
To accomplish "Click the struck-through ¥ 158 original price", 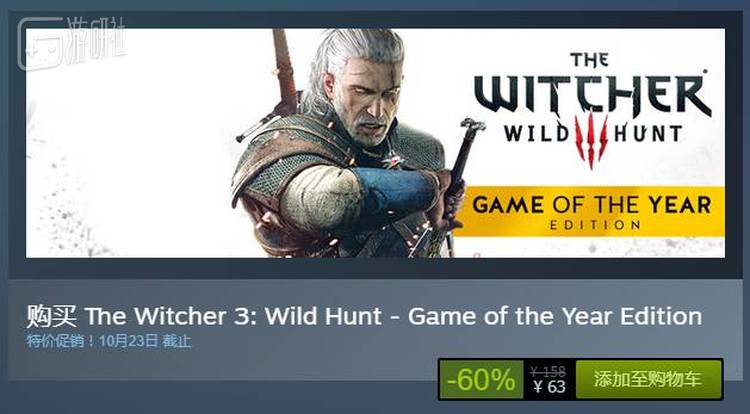I will [x=548, y=371].
